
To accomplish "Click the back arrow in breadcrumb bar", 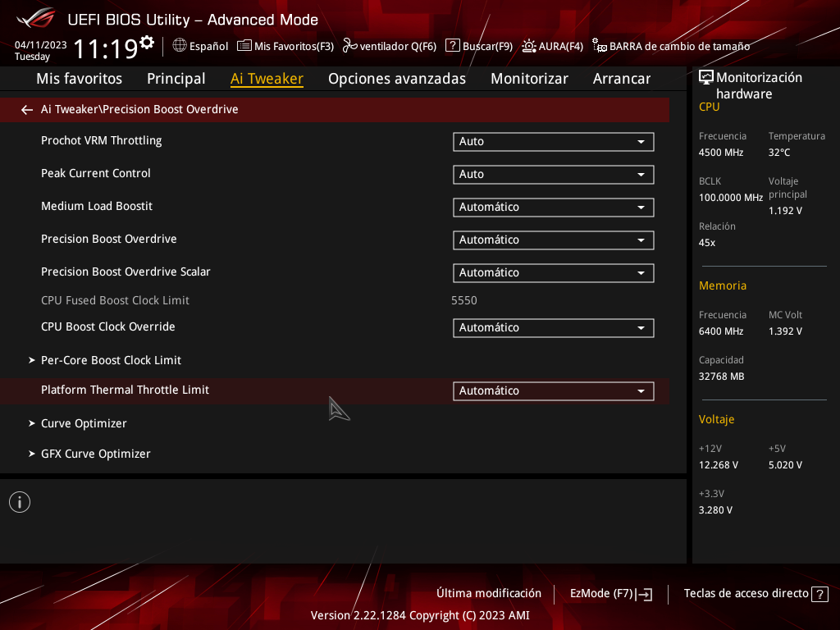I will pos(27,110).
